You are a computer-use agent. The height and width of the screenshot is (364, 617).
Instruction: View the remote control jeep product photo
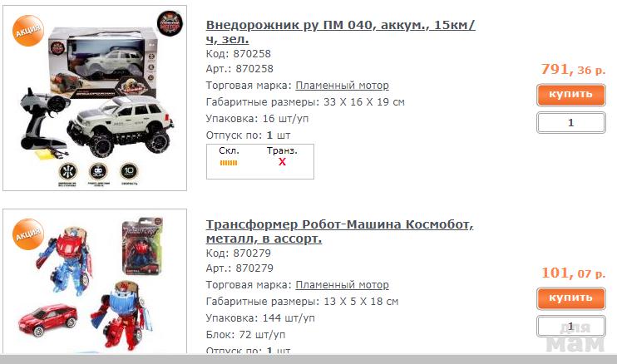(x=95, y=98)
